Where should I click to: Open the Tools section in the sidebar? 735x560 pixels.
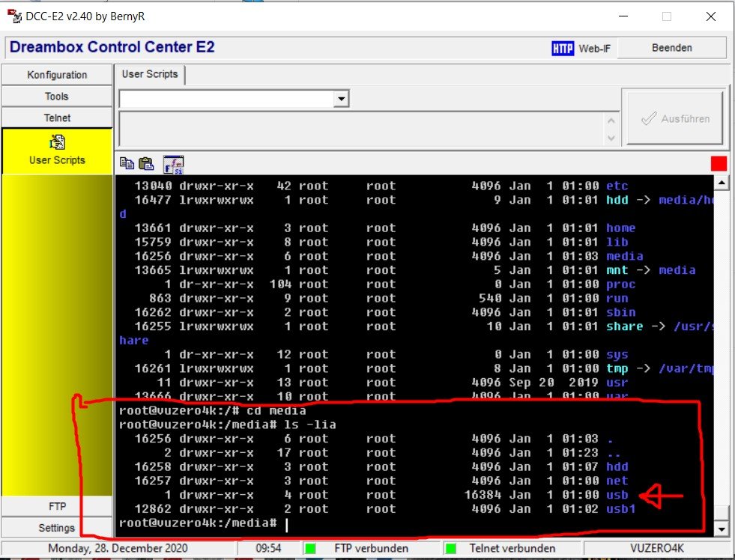click(57, 97)
